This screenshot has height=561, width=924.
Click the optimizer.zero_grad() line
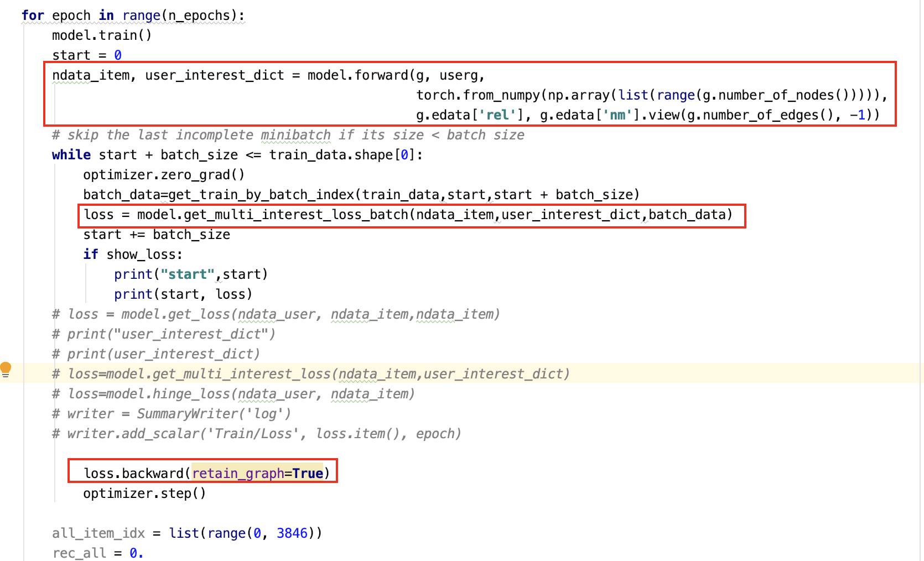[163, 175]
